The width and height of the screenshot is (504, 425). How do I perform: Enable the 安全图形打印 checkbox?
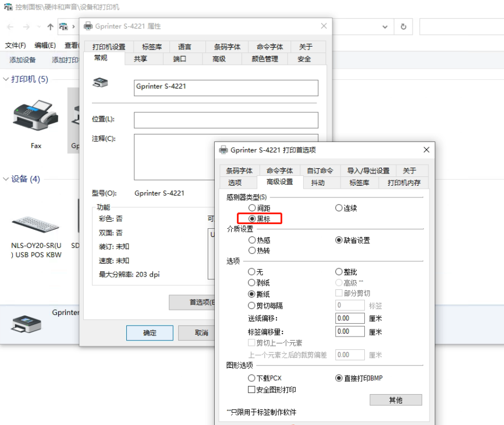tap(251, 389)
